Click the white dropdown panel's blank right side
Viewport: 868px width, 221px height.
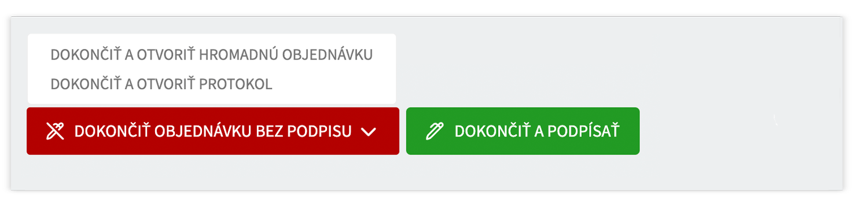pyautogui.click(x=336, y=84)
